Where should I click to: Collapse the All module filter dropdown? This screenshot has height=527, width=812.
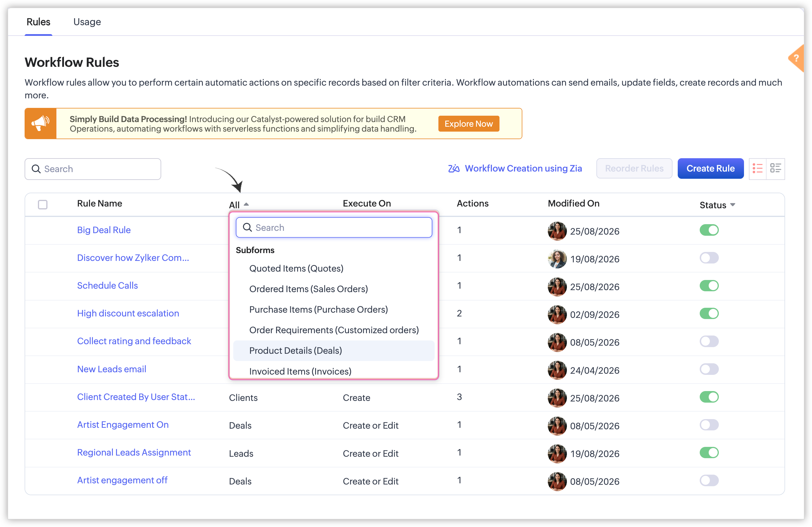point(239,205)
